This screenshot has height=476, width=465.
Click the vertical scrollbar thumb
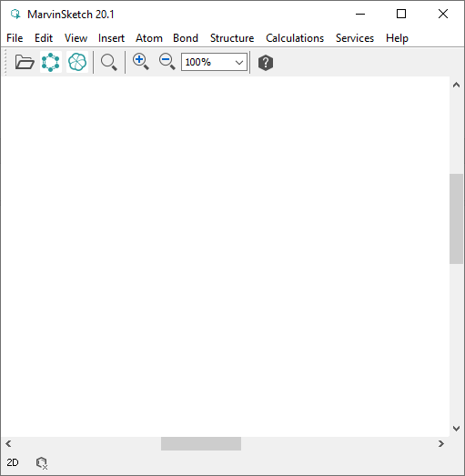(456, 218)
